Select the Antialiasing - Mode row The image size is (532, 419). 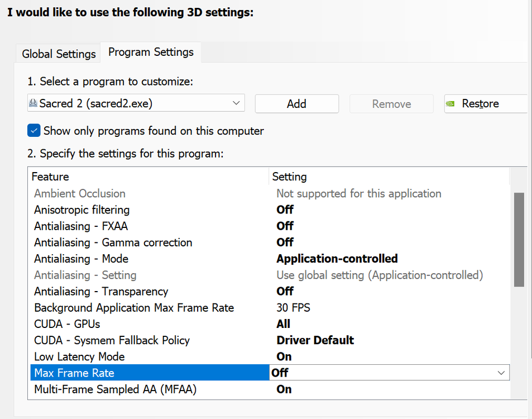point(270,259)
